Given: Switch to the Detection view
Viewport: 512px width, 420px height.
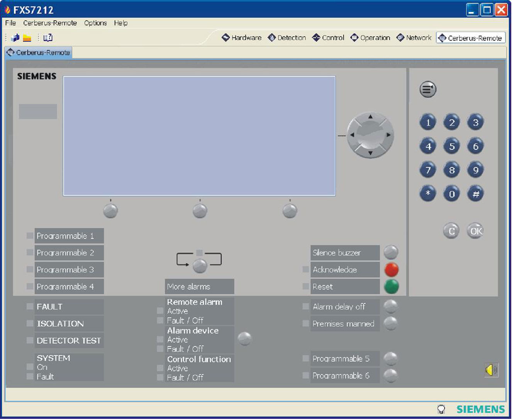Looking at the screenshot, I should click(287, 38).
